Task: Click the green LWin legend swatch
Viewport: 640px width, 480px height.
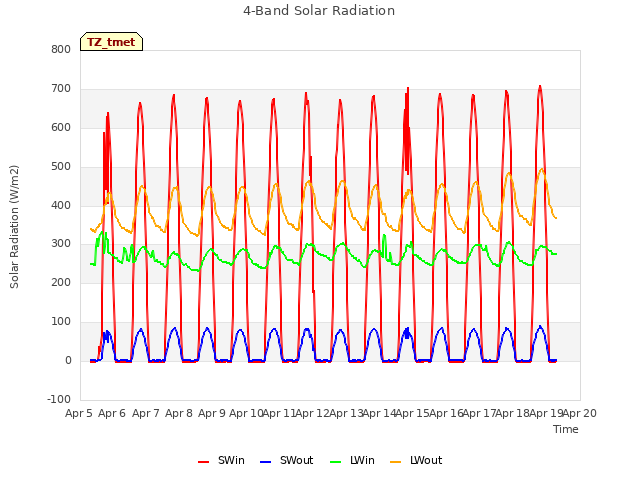Action: click(x=335, y=462)
